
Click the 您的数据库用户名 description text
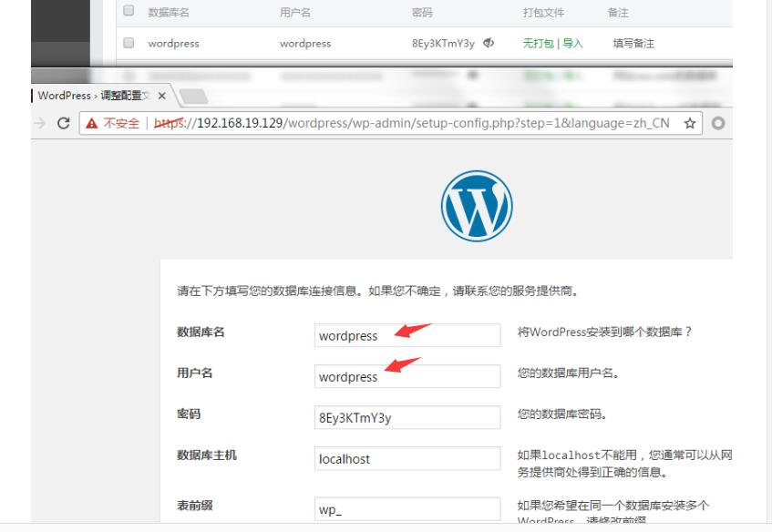tap(568, 373)
